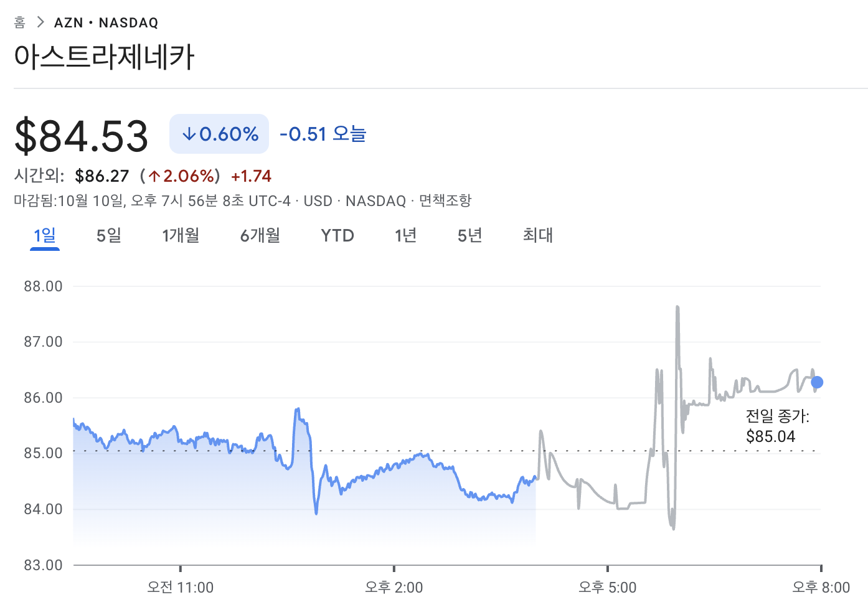Open the 면책조항 disclaimer link
Viewport: 868px width, 615px height.
(x=445, y=201)
